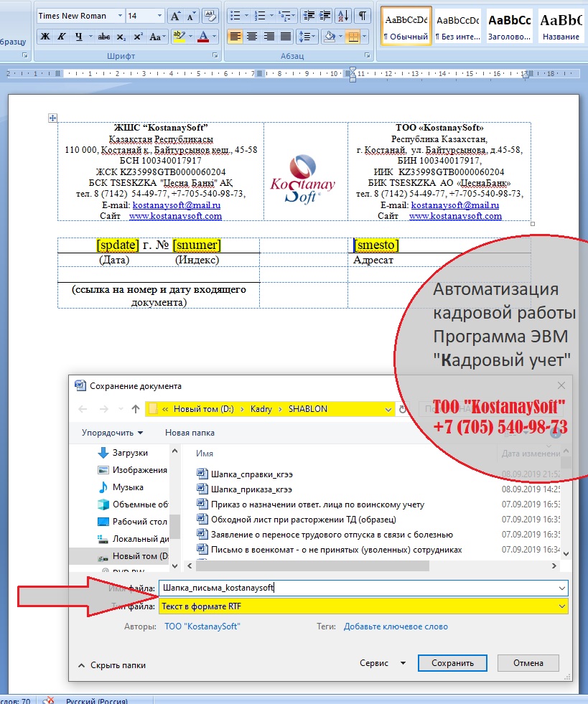This screenshot has height=704, width=588.
Task: Click the Grow Font button
Action: coord(175,17)
